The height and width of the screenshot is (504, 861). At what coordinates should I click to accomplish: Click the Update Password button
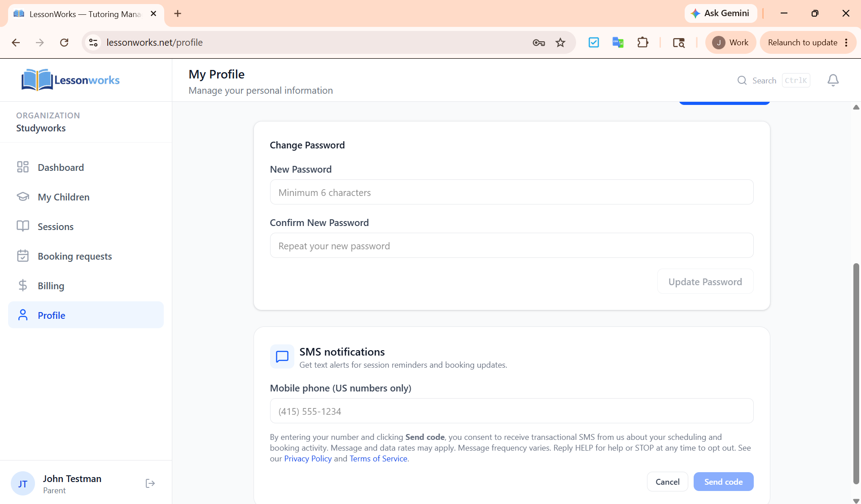click(705, 282)
